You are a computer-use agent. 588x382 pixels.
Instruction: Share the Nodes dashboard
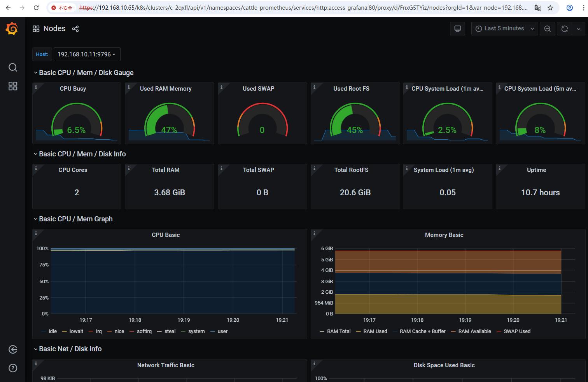pos(75,29)
